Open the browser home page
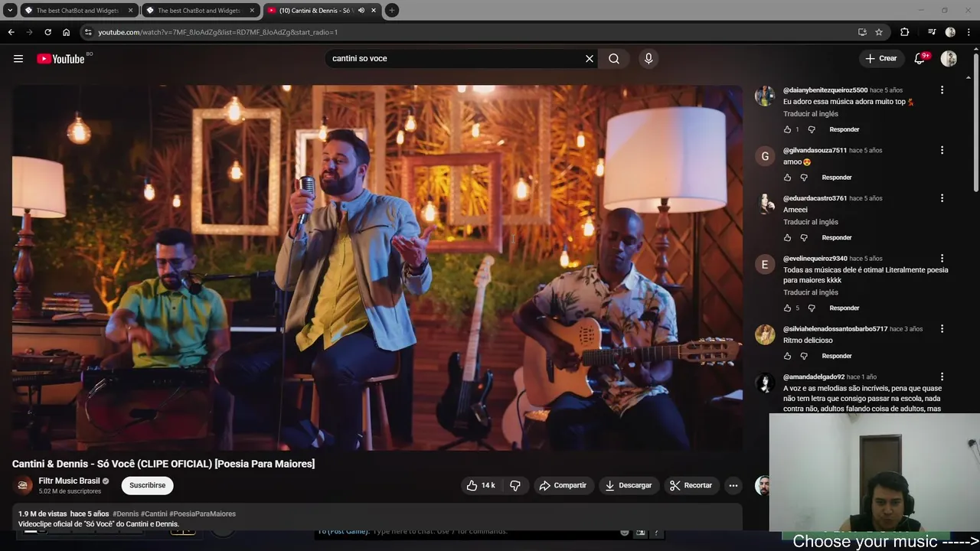This screenshot has height=551, width=980. pos(66,32)
